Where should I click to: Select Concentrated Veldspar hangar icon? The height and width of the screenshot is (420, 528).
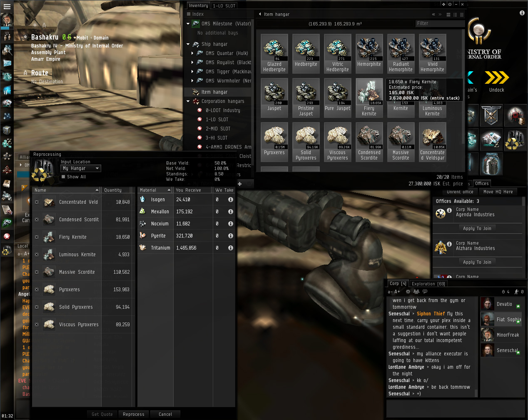click(433, 136)
